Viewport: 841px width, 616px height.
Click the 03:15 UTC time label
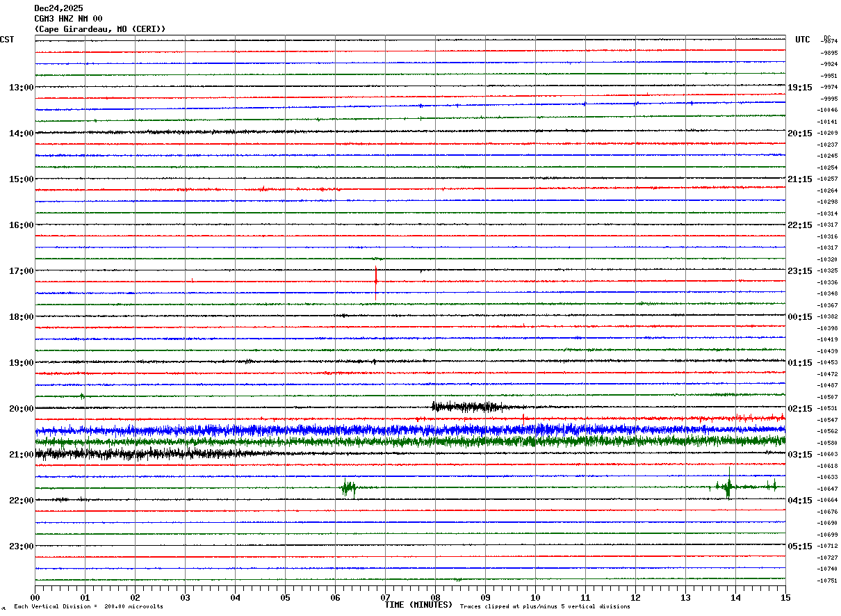[800, 455]
